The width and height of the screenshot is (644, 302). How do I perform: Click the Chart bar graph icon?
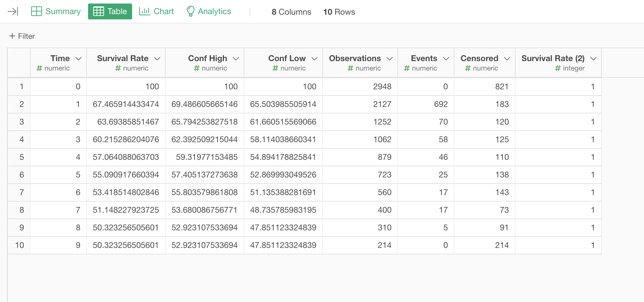pos(144,11)
